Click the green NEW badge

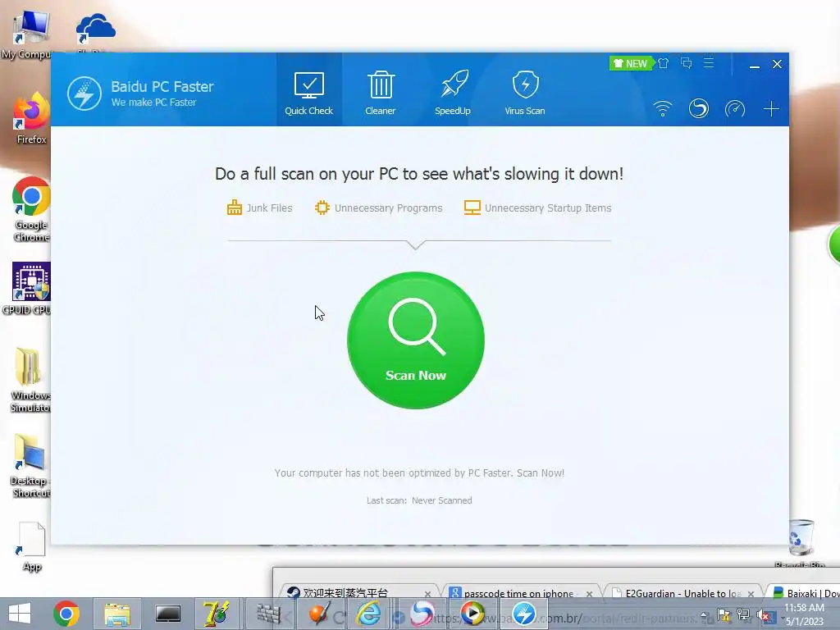pyautogui.click(x=631, y=63)
